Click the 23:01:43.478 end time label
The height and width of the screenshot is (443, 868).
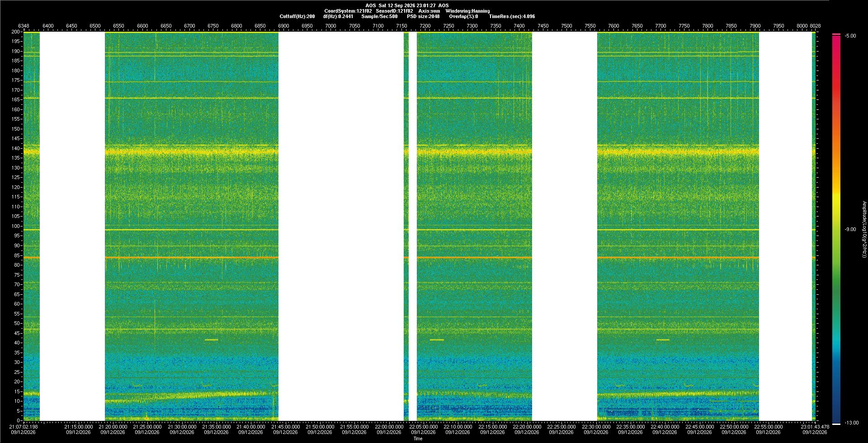pos(815,427)
